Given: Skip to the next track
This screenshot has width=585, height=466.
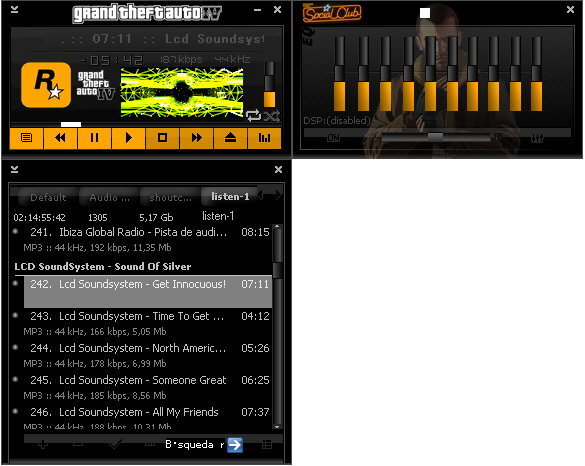Looking at the screenshot, I should click(x=197, y=138).
